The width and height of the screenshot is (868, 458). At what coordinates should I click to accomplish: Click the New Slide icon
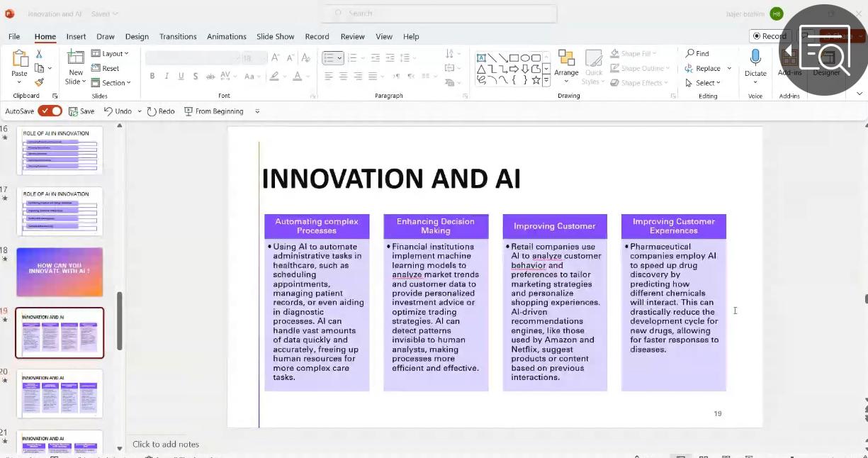[75, 58]
